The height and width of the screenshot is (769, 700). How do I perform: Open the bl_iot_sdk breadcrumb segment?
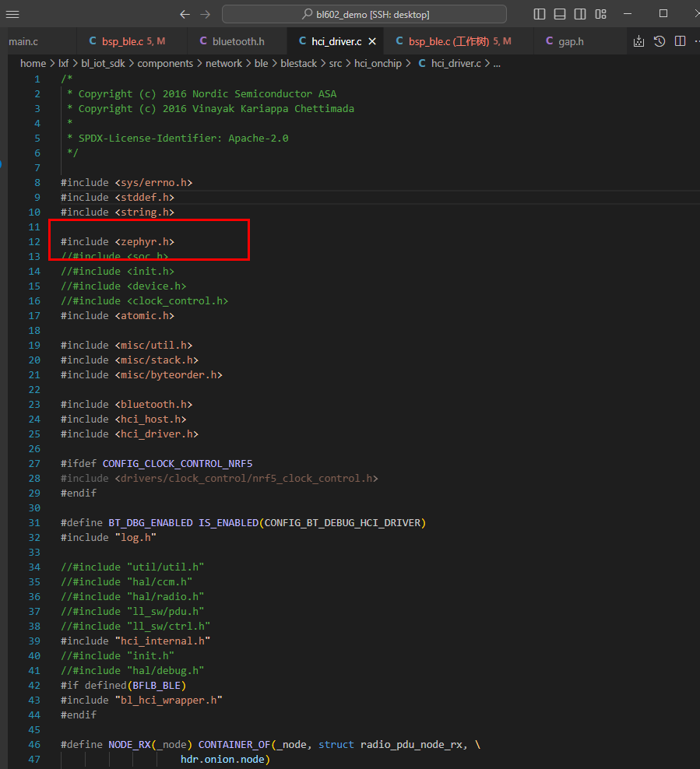[x=103, y=63]
